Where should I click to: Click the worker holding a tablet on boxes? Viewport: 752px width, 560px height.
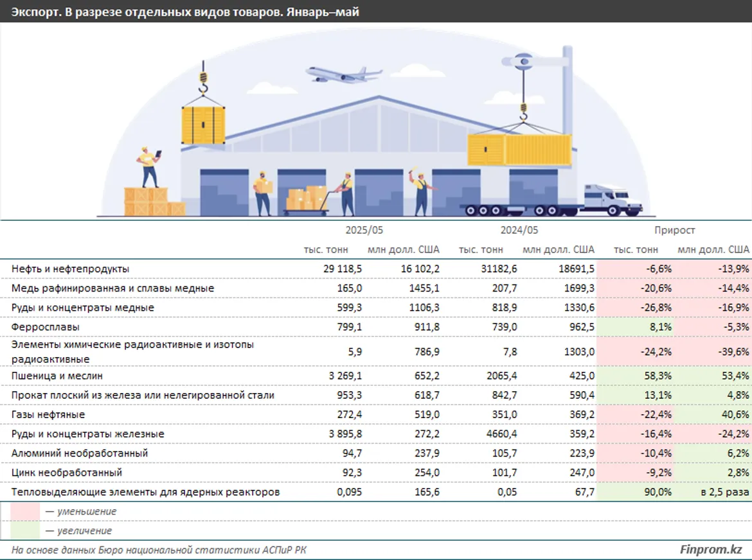tap(149, 167)
